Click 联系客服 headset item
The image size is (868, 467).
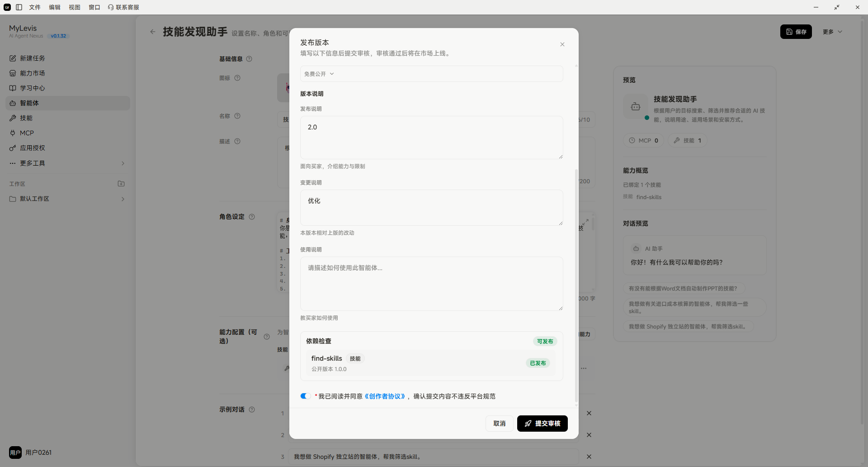point(123,7)
